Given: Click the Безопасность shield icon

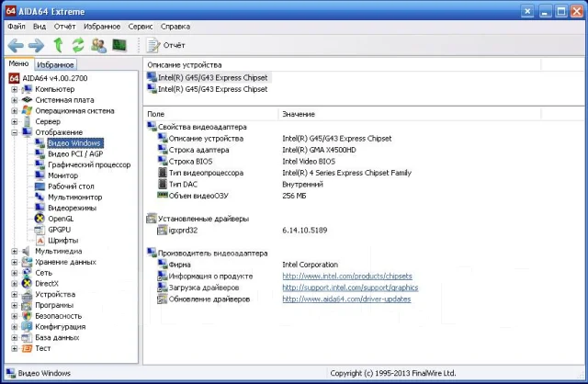Looking at the screenshot, I should 27,316.
